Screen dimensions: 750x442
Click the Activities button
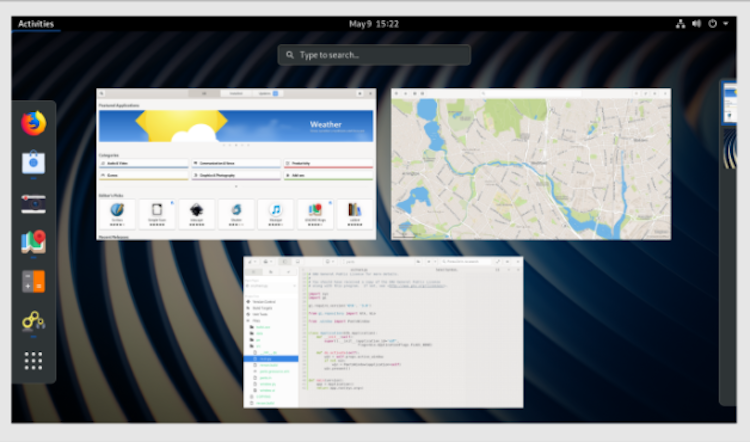point(36,23)
